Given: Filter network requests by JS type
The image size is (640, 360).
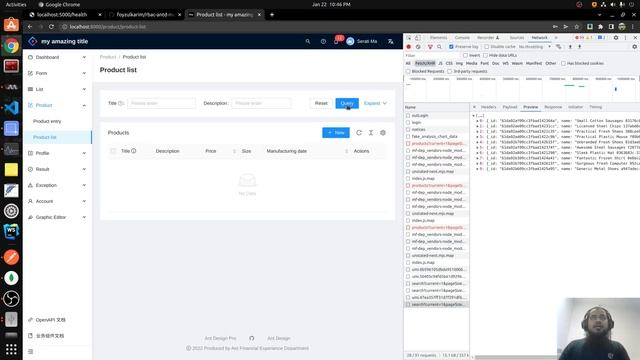Looking at the screenshot, I should pos(440,63).
